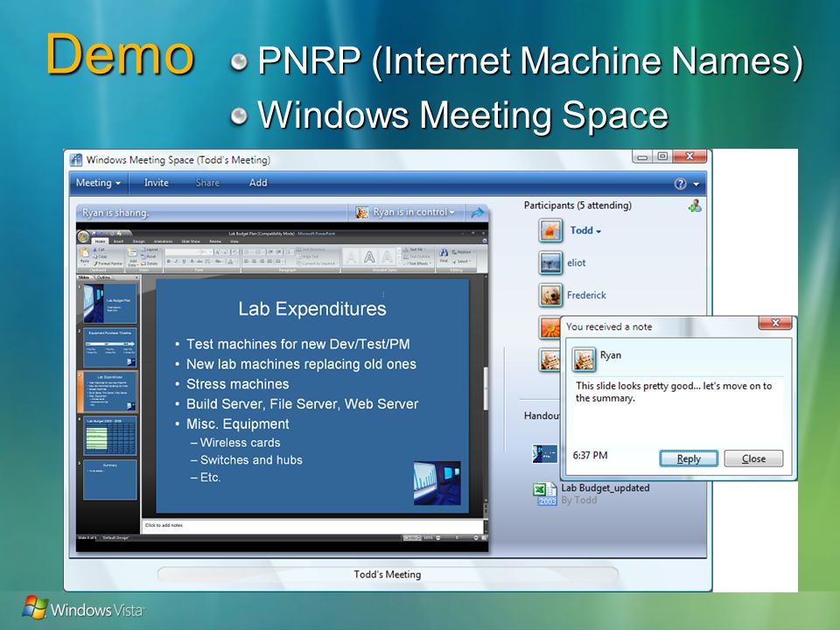Click the 'Lab Budget_updated' handout name
The height and width of the screenshot is (630, 840).
click(605, 488)
